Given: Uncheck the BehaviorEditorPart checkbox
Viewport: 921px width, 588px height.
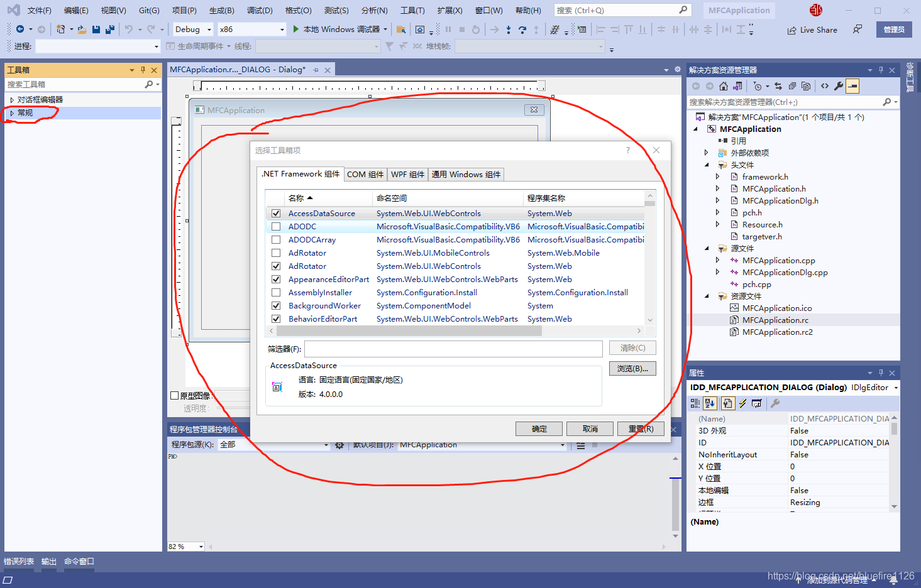Looking at the screenshot, I should coord(276,319).
